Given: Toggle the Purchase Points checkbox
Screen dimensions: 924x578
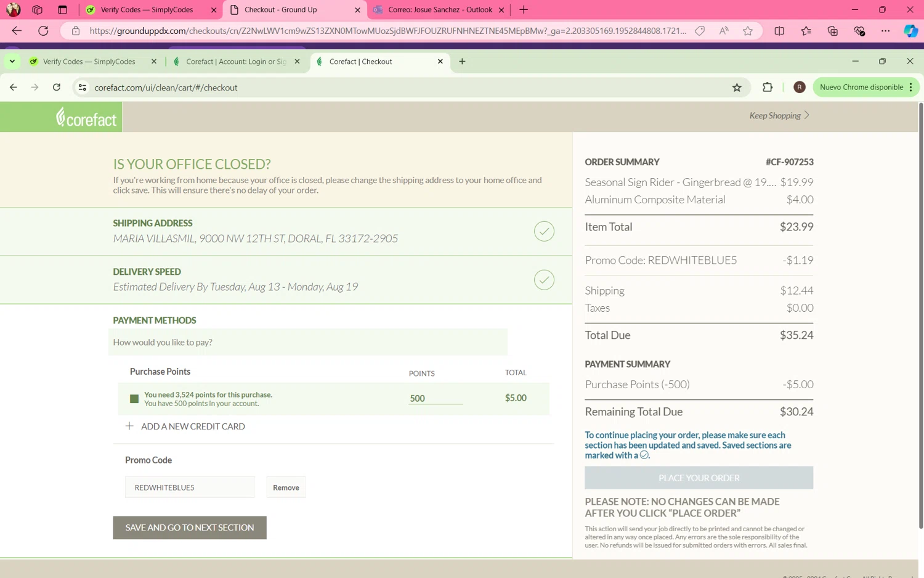Looking at the screenshot, I should (134, 399).
